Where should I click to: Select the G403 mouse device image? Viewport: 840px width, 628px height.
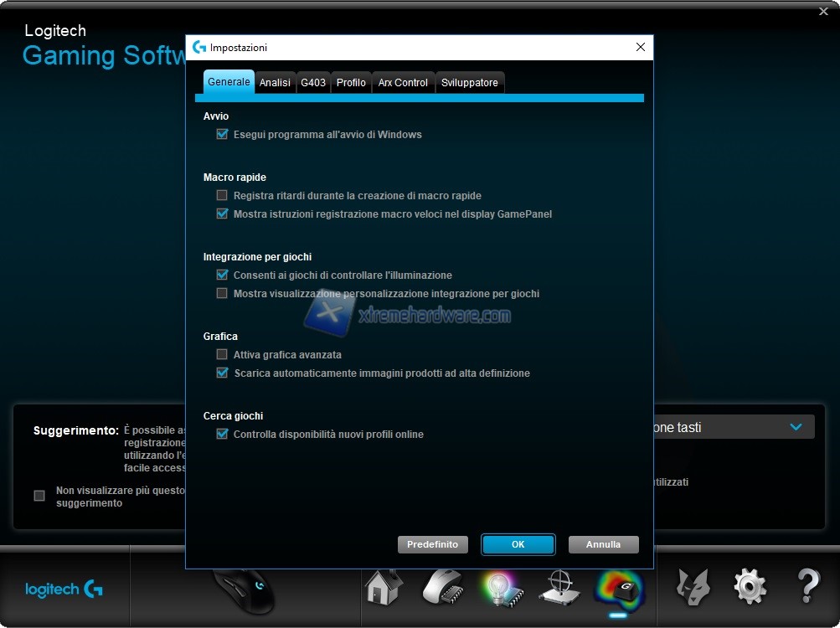point(244,590)
